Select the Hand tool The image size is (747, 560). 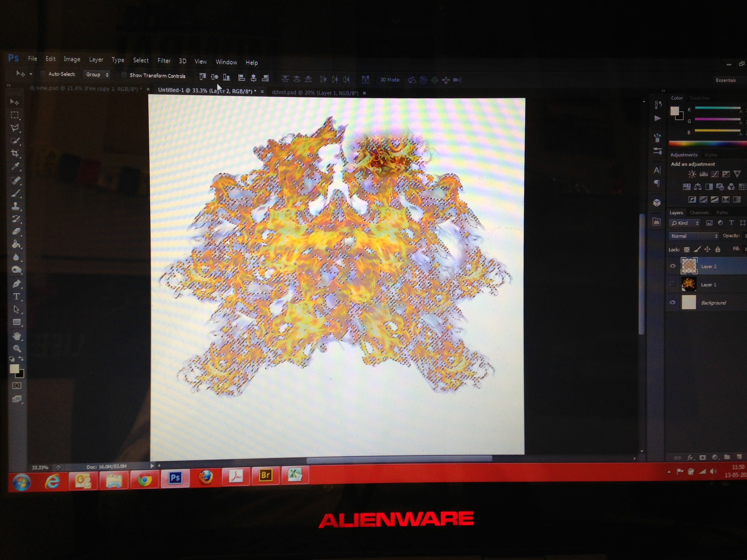(x=17, y=336)
